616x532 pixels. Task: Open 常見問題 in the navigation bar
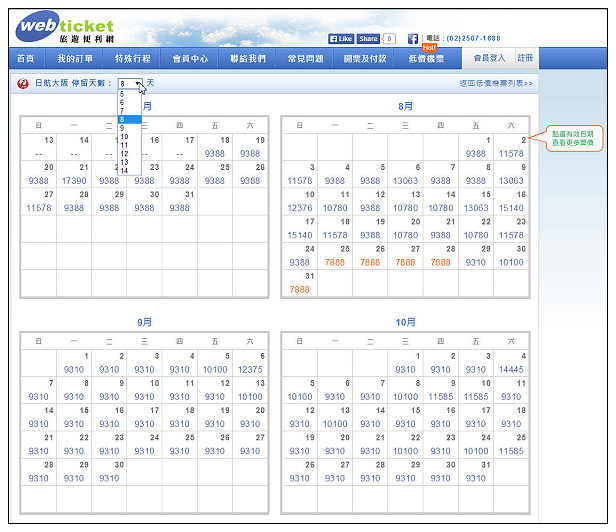305,59
